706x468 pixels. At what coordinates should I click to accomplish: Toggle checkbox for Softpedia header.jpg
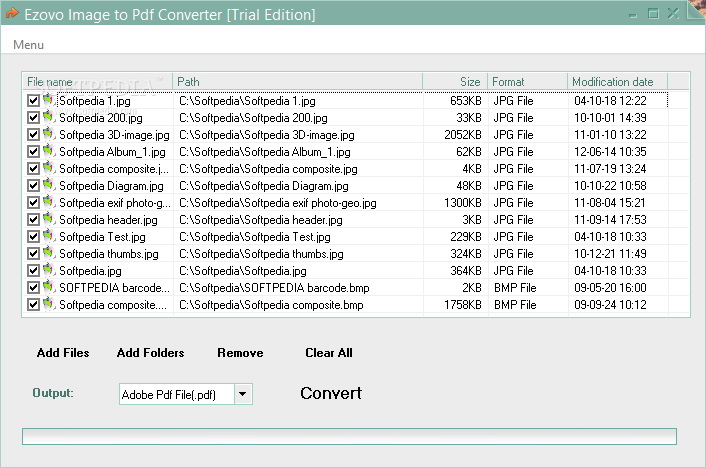click(33, 219)
